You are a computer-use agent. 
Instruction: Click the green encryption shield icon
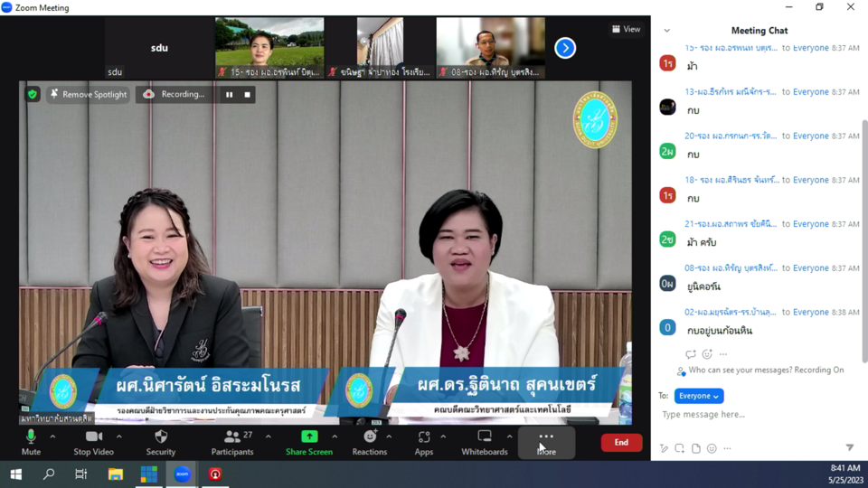click(x=33, y=94)
